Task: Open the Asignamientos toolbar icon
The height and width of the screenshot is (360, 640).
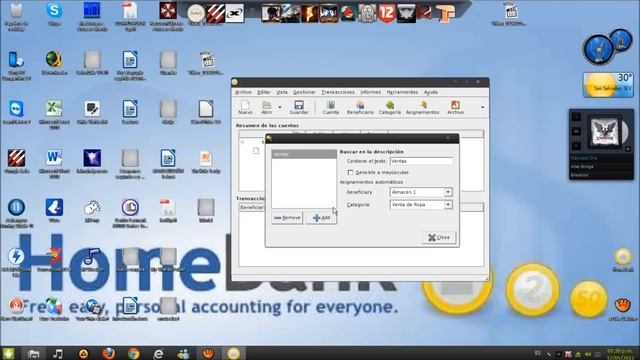Action: [x=422, y=107]
